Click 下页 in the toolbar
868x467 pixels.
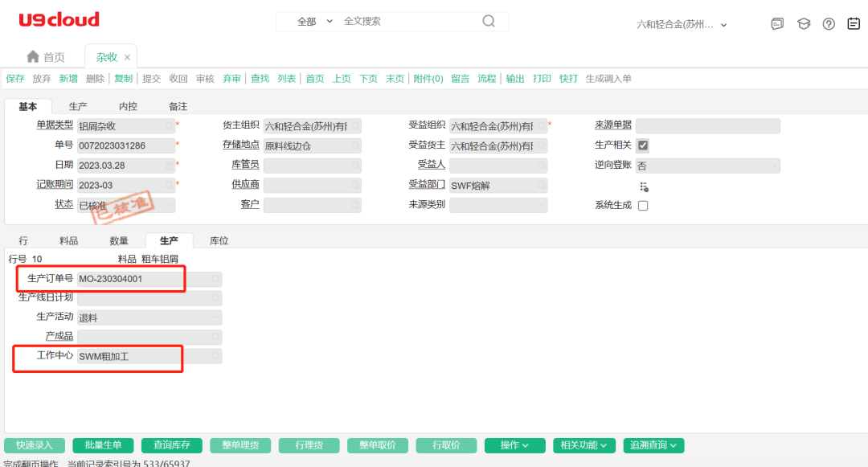click(368, 79)
